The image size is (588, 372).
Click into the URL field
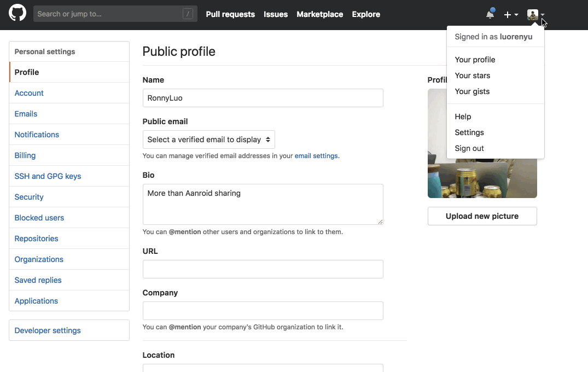[263, 269]
